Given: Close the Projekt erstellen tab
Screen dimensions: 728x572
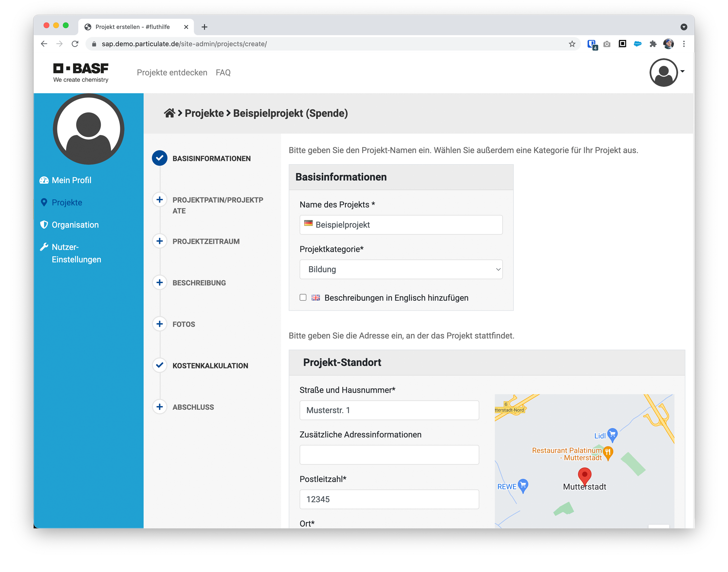Looking at the screenshot, I should (x=186, y=27).
